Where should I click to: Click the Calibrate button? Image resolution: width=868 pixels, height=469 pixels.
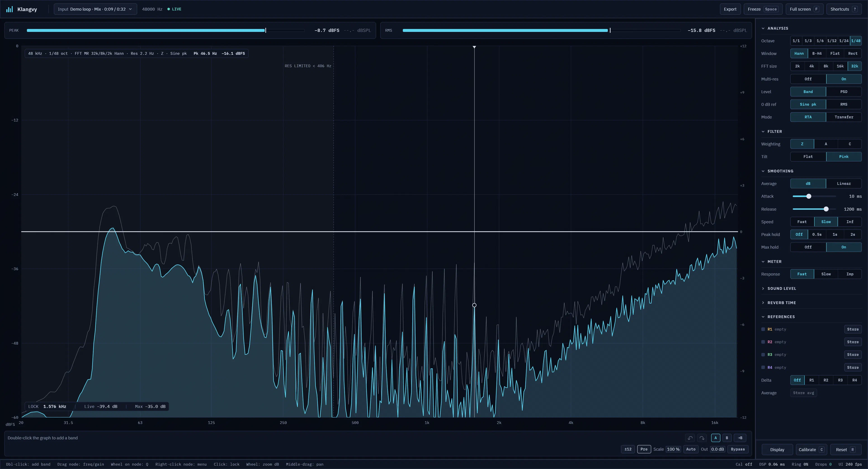pyautogui.click(x=811, y=450)
